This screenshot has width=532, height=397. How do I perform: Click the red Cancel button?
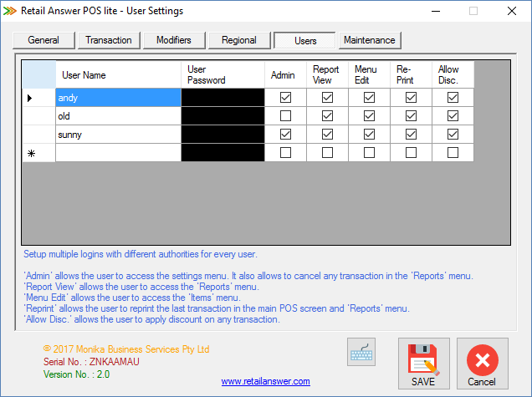coord(482,364)
